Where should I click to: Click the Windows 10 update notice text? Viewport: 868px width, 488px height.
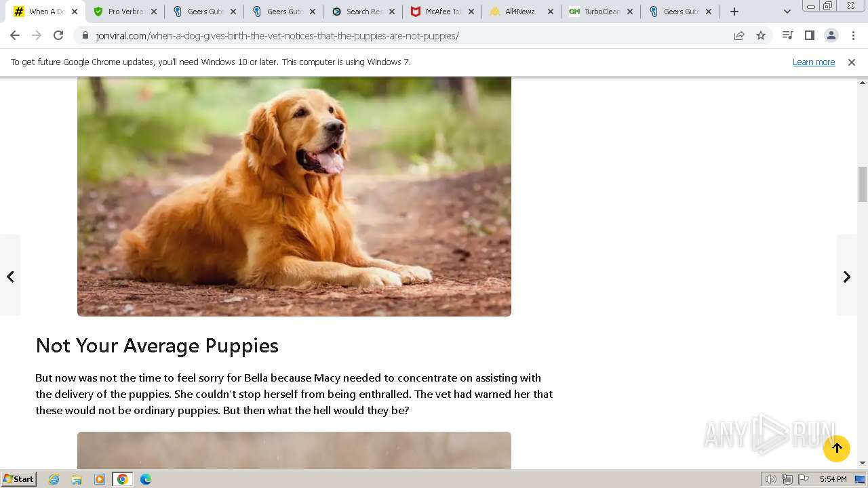(211, 62)
